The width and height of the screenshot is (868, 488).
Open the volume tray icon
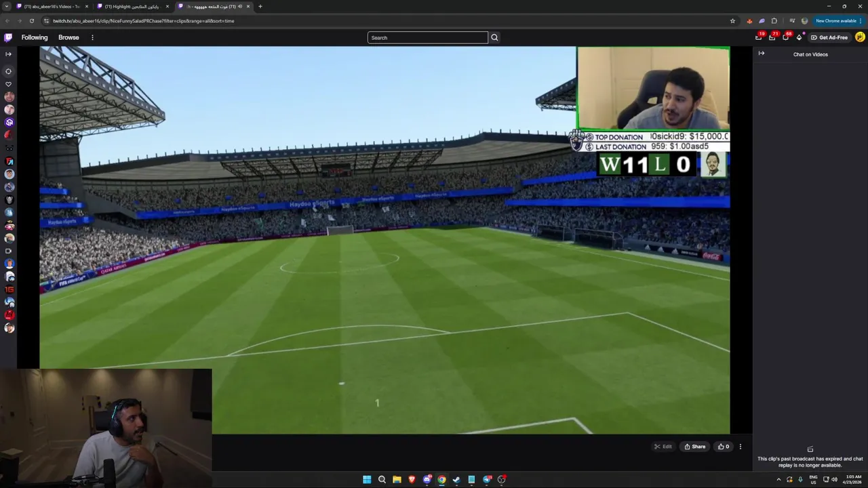pyautogui.click(x=834, y=479)
